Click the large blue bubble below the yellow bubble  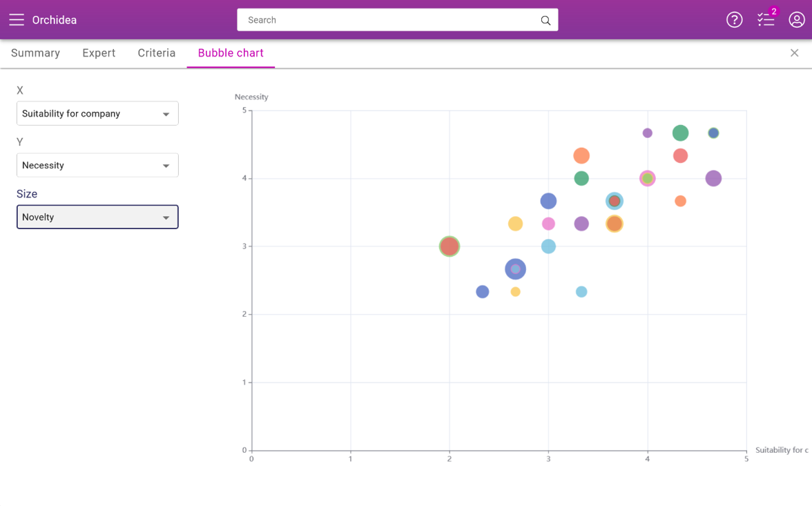pos(515,269)
